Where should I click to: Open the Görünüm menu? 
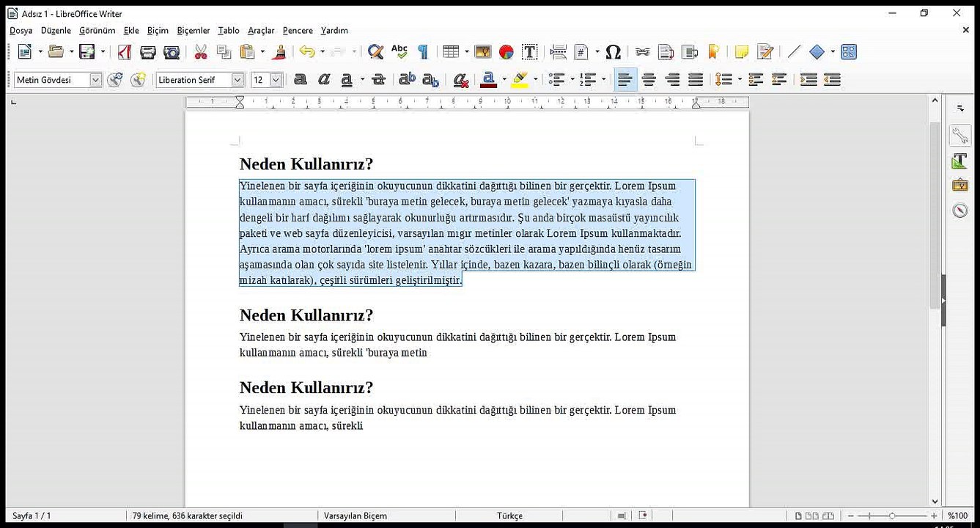[x=97, y=30]
